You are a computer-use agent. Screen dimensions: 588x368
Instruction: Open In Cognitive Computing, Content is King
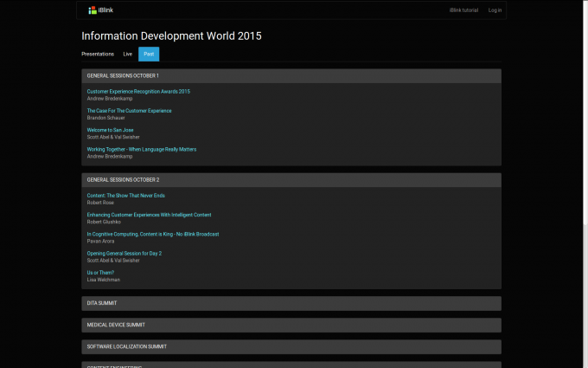coord(153,235)
